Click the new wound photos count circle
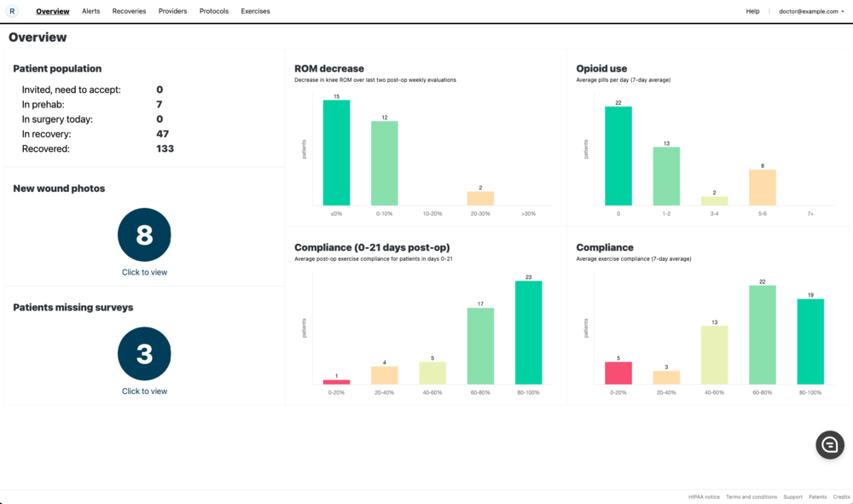 point(144,235)
